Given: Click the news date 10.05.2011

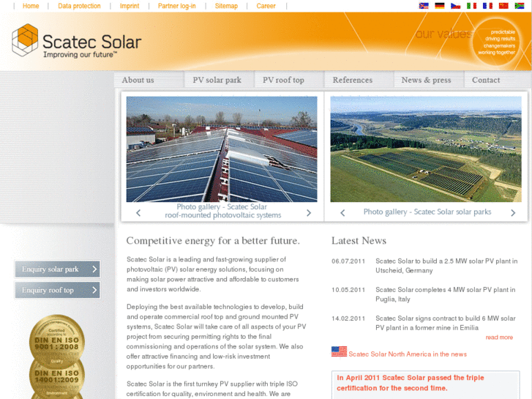Looking at the screenshot, I should click(x=348, y=290).
